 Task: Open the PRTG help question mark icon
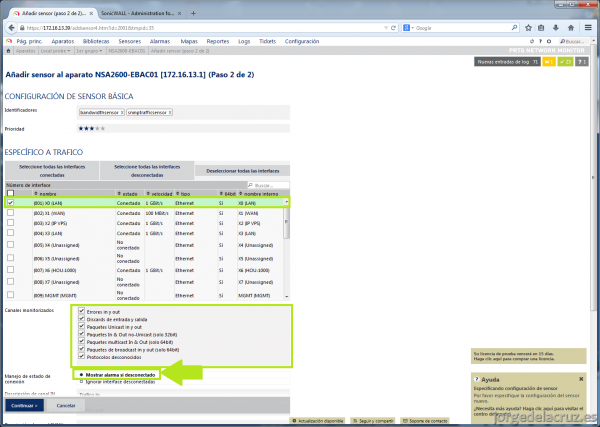(540, 41)
